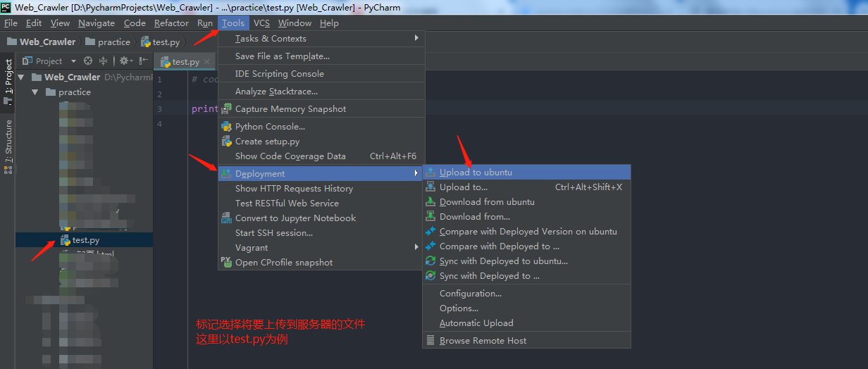Click the practice breadcrumb in navigation bar
The image size is (868, 369).
click(x=108, y=42)
